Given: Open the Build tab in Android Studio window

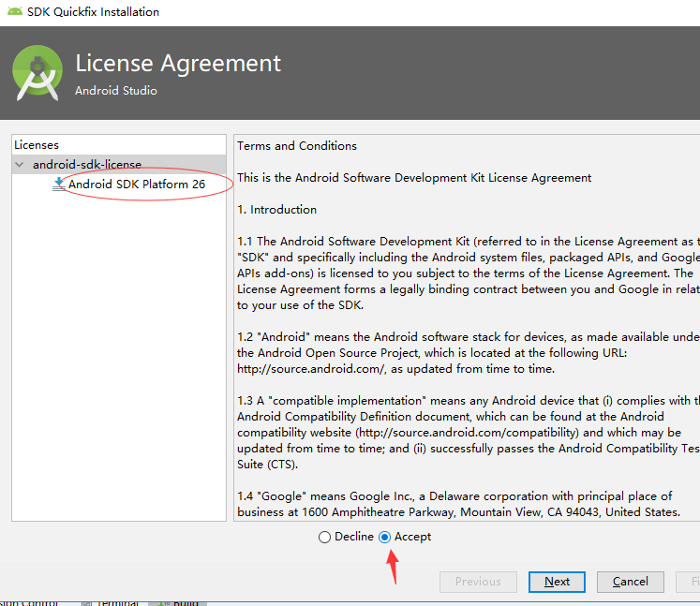Looking at the screenshot, I should coord(178,602).
